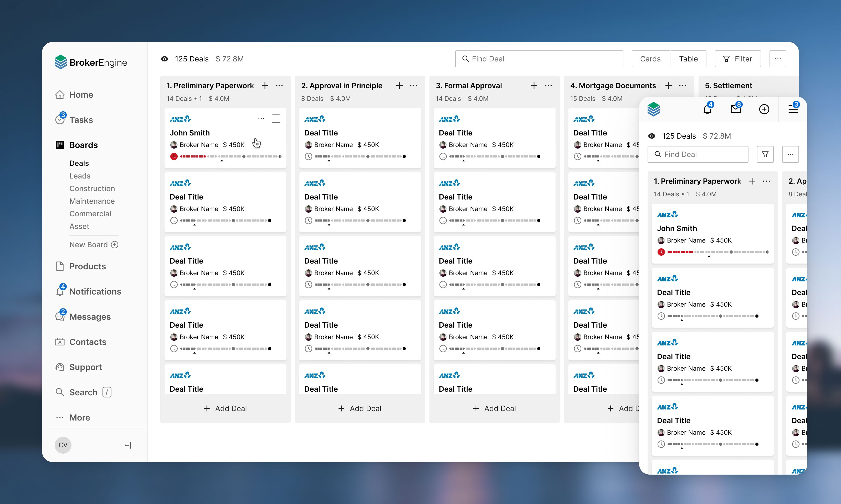The height and width of the screenshot is (504, 841).
Task: Select the Leads board in sidebar
Action: 80,176
